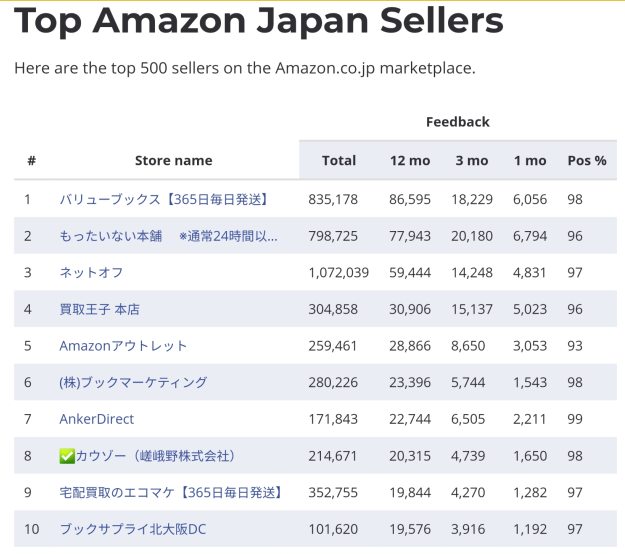Open the ブックサプライ北大阪DC seller link

tap(133, 528)
